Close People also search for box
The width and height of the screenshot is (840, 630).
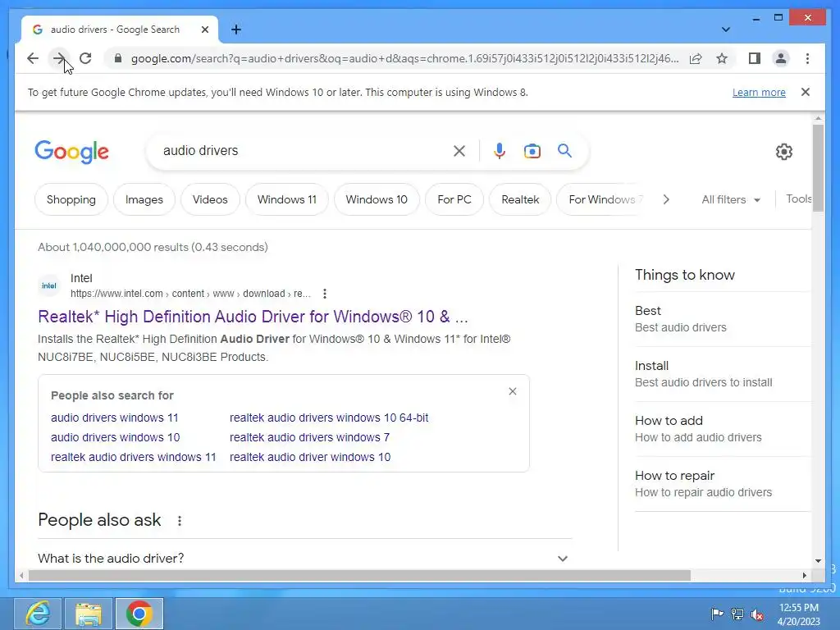(x=513, y=391)
